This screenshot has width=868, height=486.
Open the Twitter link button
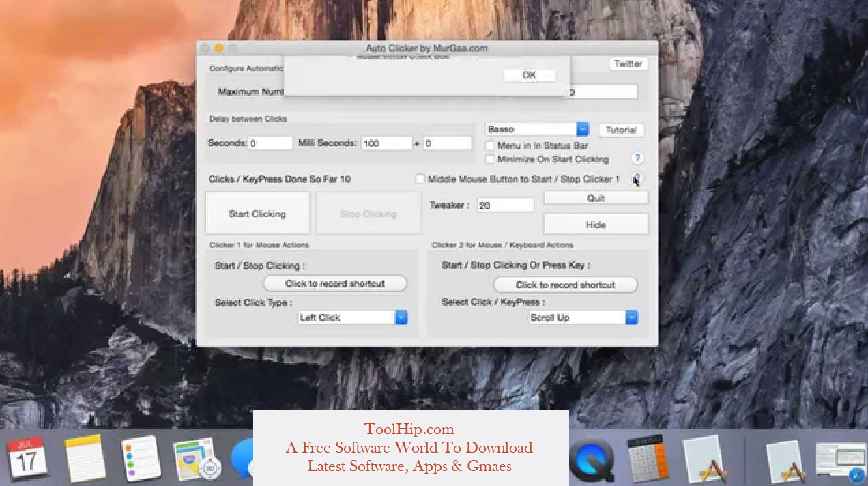628,63
